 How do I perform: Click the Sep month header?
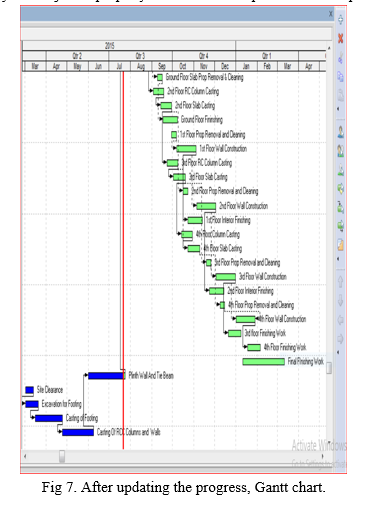[162, 66]
